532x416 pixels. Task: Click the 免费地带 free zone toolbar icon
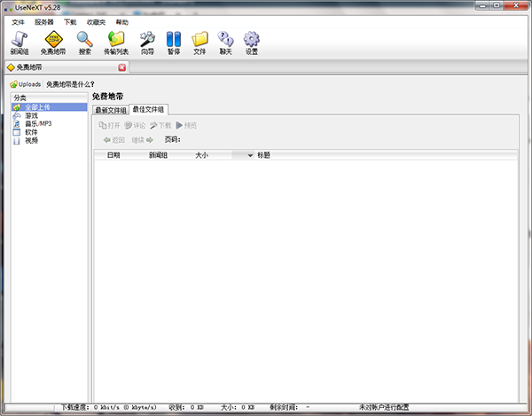click(52, 41)
